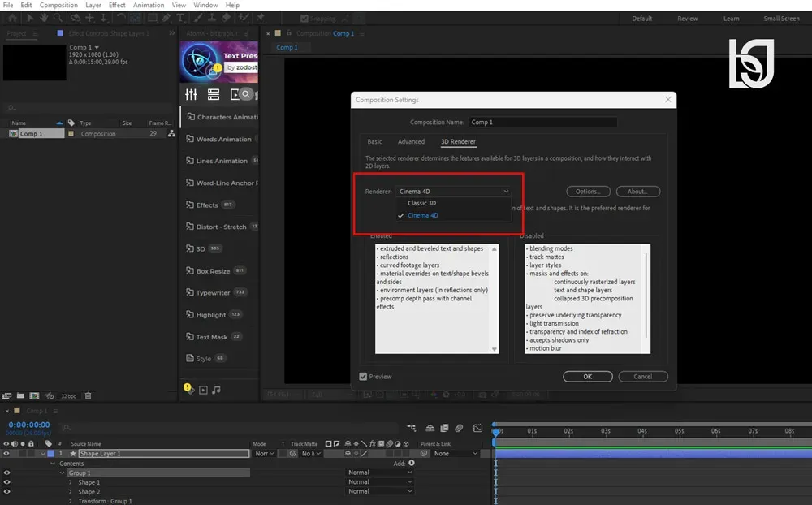Enable frame blending icon in timeline
The width and height of the screenshot is (812, 505).
(444, 428)
